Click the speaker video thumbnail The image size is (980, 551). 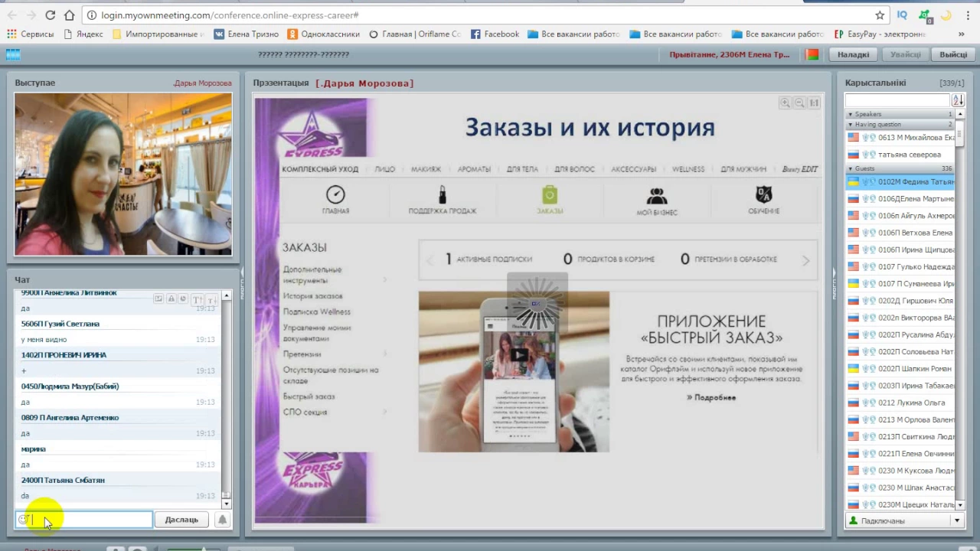point(123,174)
